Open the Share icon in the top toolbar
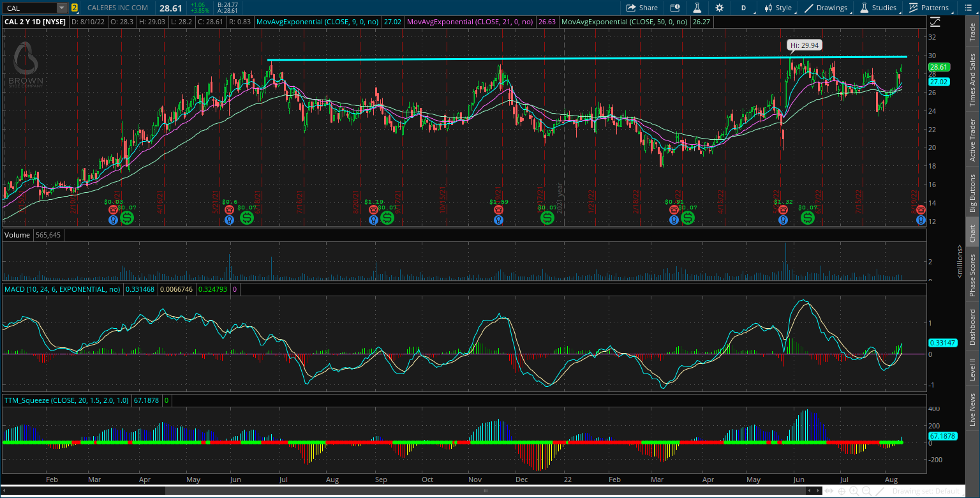The width and height of the screenshot is (980, 498). tap(642, 8)
